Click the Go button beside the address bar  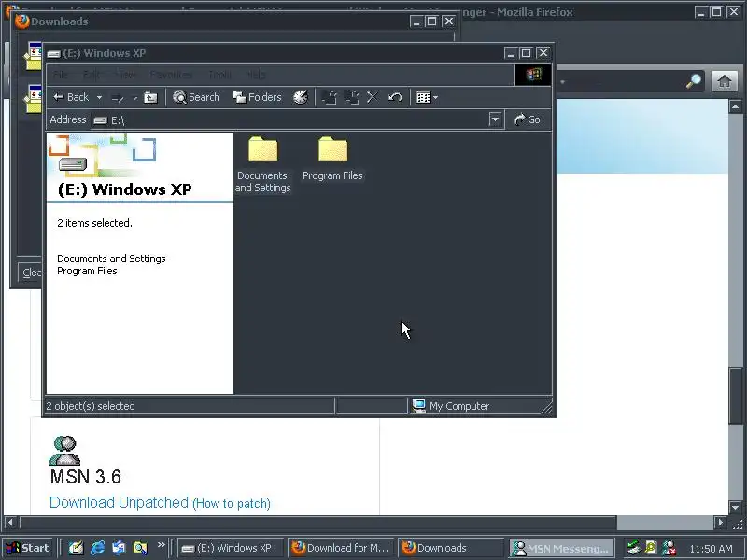pyautogui.click(x=528, y=119)
